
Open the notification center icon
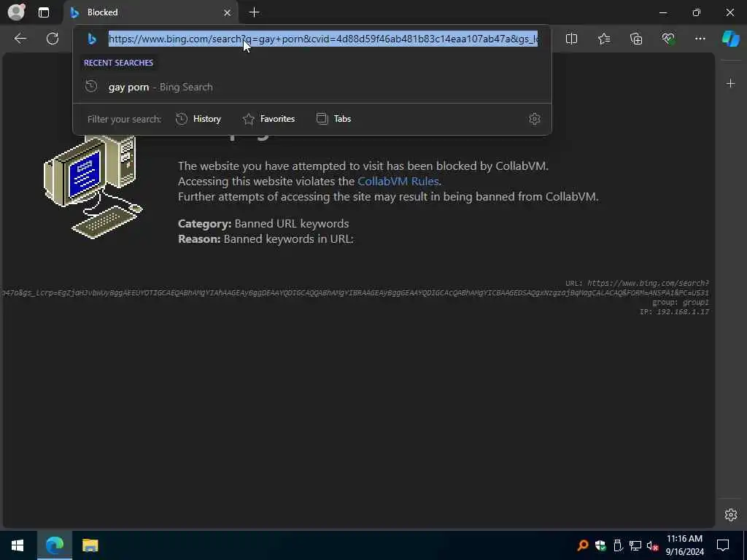pos(723,545)
